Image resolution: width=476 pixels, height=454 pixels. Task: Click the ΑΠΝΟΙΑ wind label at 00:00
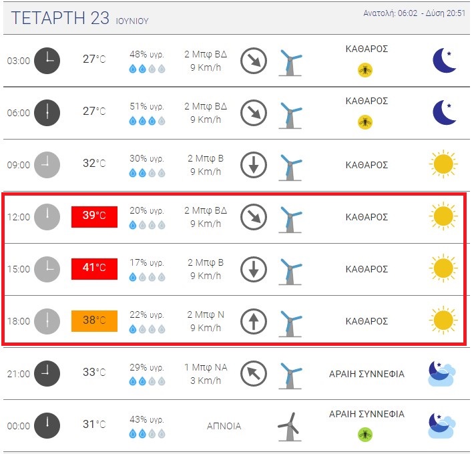pos(224,426)
